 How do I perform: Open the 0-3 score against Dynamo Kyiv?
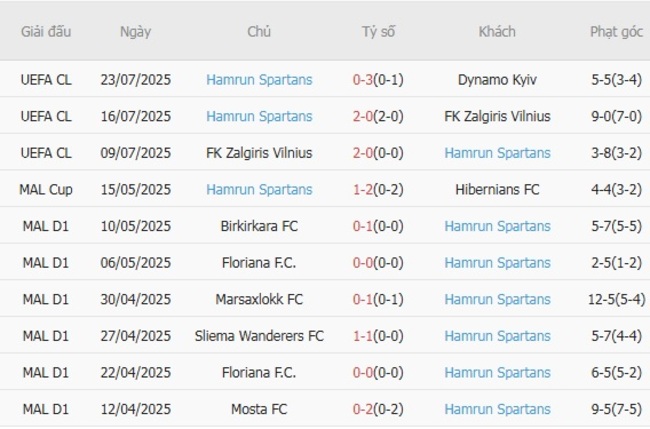[363, 79]
